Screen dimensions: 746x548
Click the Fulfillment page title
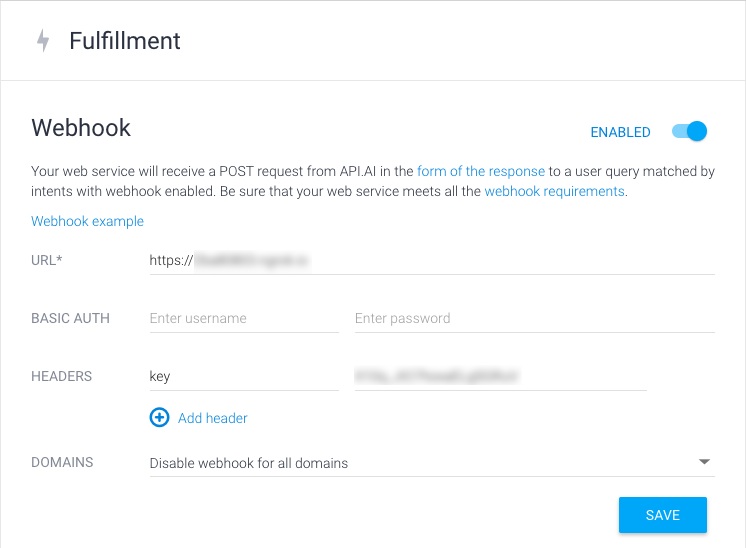125,41
